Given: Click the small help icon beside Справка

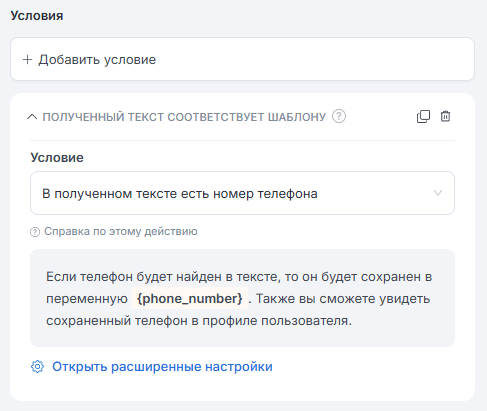Looking at the screenshot, I should click(35, 232).
